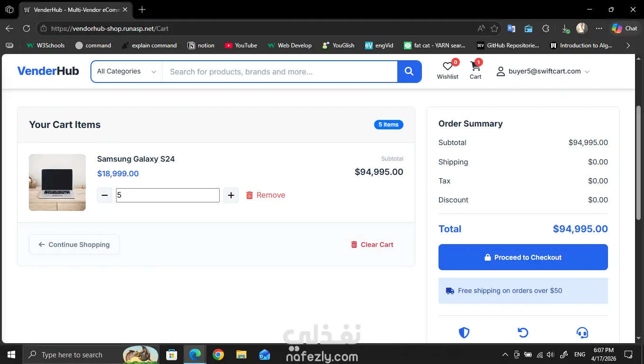This screenshot has height=364, width=644.
Task: Remove the Samsung Galaxy S24 from cart
Action: coord(266,195)
